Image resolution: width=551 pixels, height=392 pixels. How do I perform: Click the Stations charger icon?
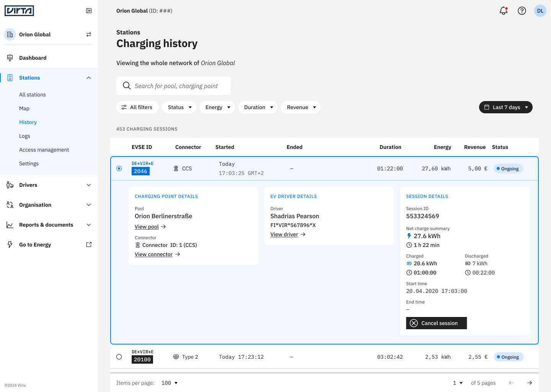10,78
